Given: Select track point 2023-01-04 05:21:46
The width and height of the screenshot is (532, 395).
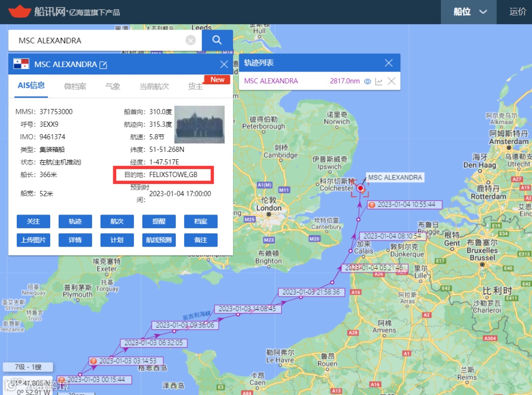Looking at the screenshot, I should coord(373,268).
